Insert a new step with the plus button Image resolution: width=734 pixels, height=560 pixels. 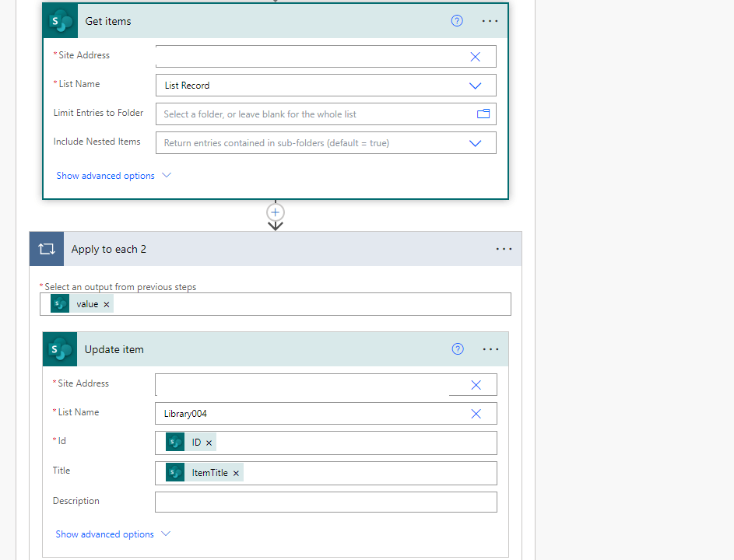(x=276, y=212)
